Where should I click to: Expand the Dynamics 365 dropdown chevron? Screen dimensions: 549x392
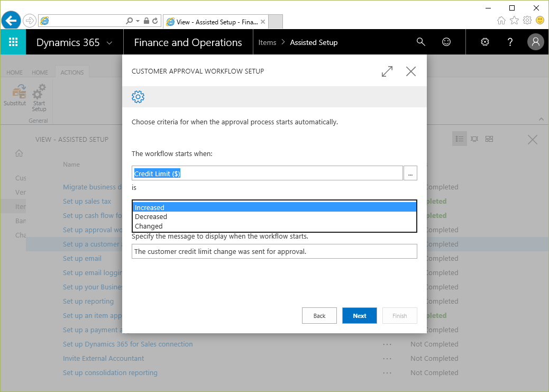[109, 43]
